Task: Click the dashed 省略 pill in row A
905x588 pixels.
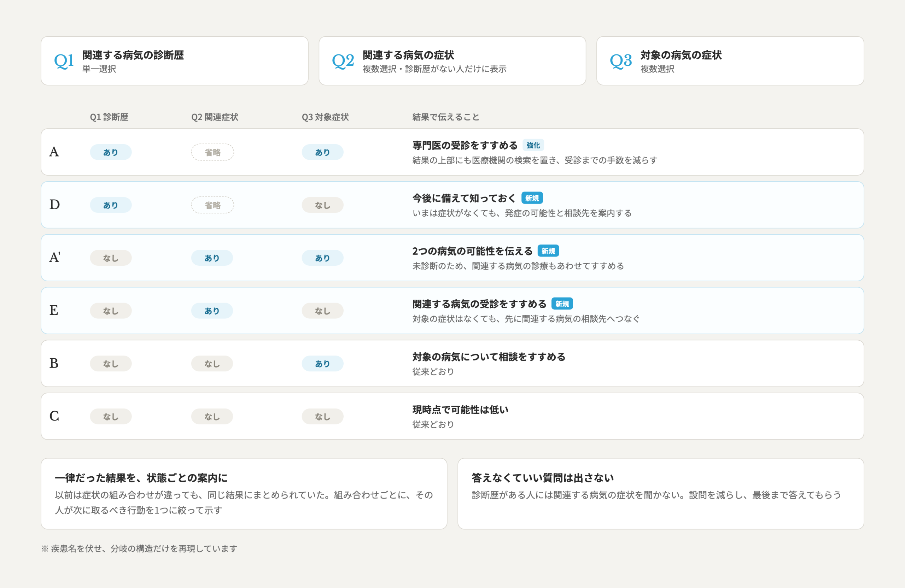Action: (x=212, y=152)
